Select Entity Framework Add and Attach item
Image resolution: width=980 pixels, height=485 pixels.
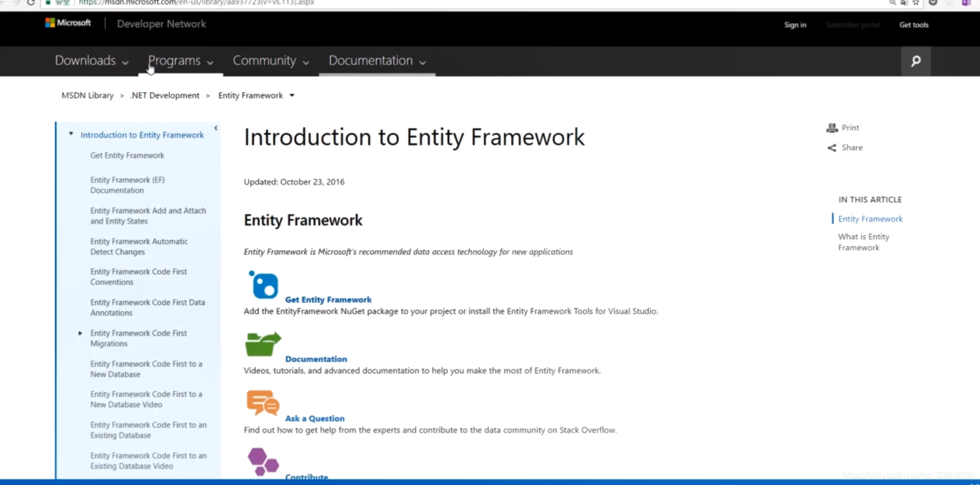pyautogui.click(x=148, y=216)
